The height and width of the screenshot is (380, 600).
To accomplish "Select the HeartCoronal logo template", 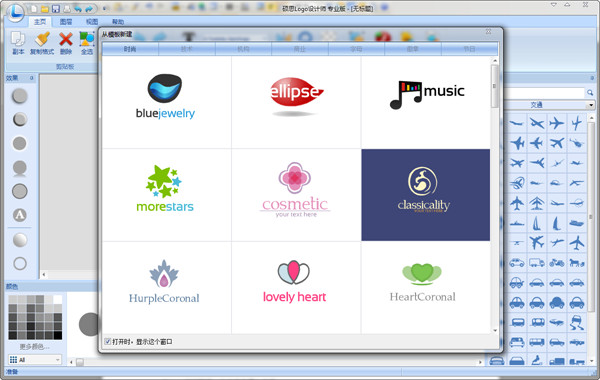I will 426,287.
